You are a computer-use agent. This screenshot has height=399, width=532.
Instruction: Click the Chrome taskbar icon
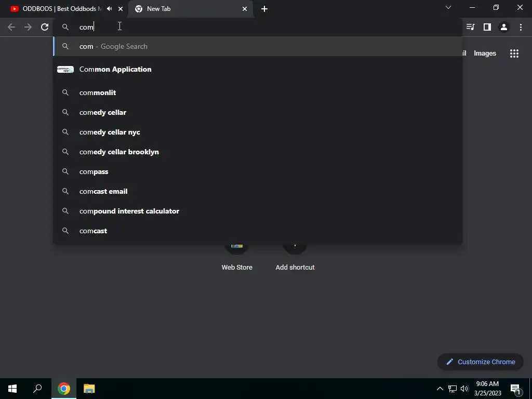(x=64, y=389)
